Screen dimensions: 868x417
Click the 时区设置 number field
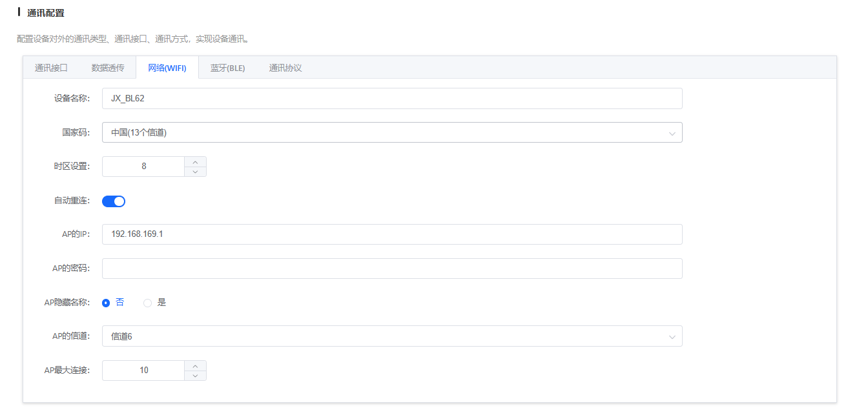click(143, 167)
